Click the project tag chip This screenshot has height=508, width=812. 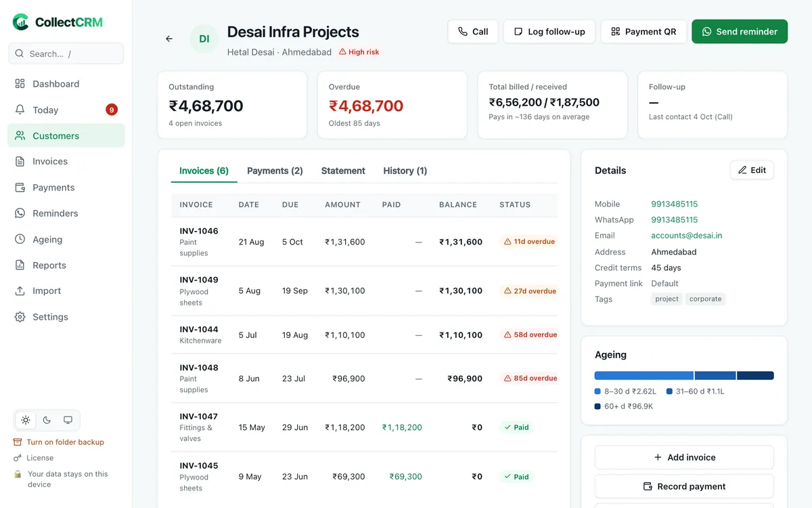[x=667, y=299]
